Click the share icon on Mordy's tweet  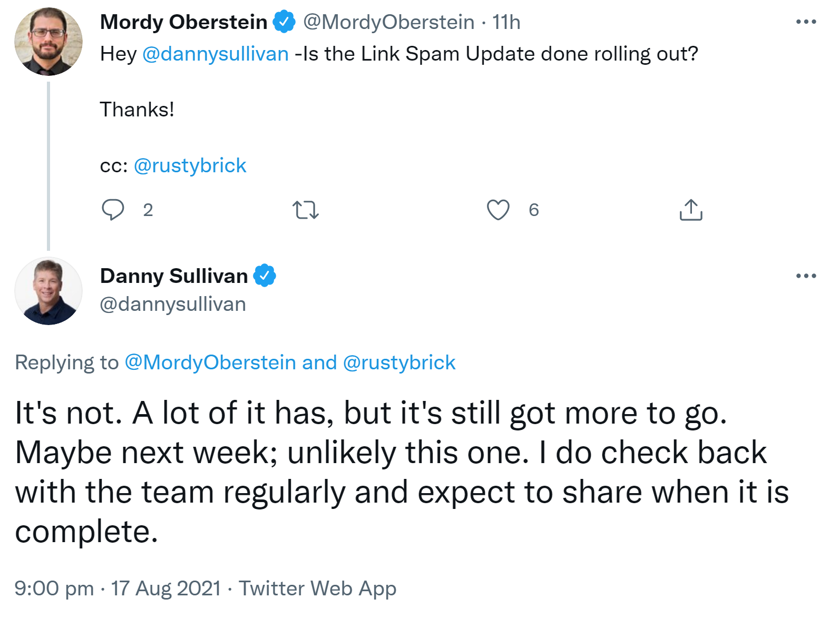coord(691,210)
